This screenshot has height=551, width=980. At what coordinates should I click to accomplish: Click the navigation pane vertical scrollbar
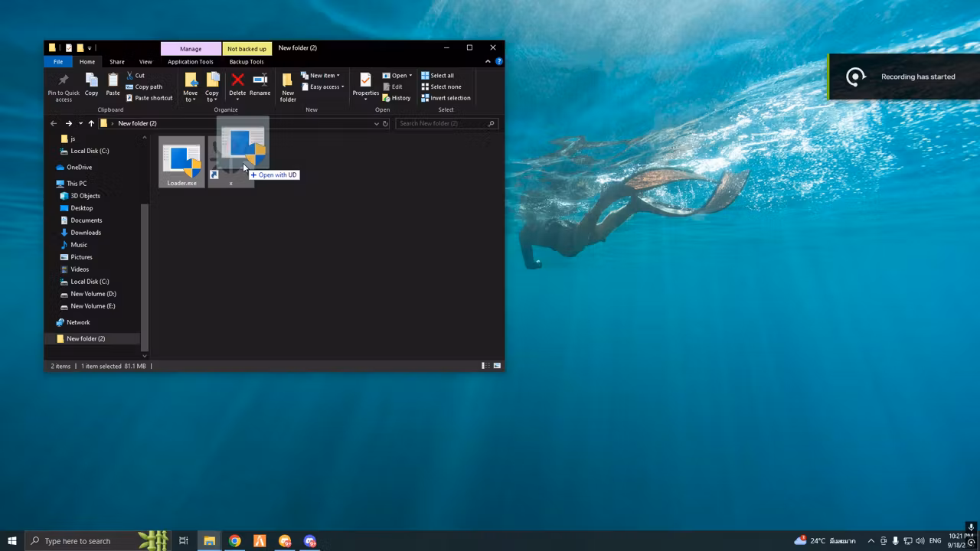click(145, 275)
